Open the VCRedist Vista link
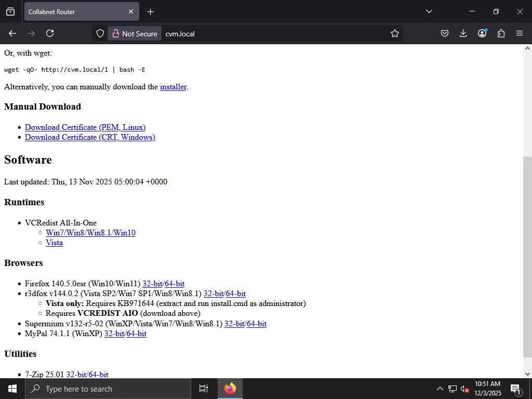 coord(54,243)
